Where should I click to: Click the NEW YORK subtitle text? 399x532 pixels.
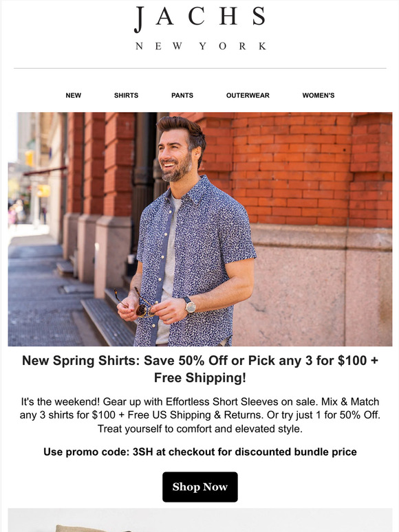pos(200,46)
